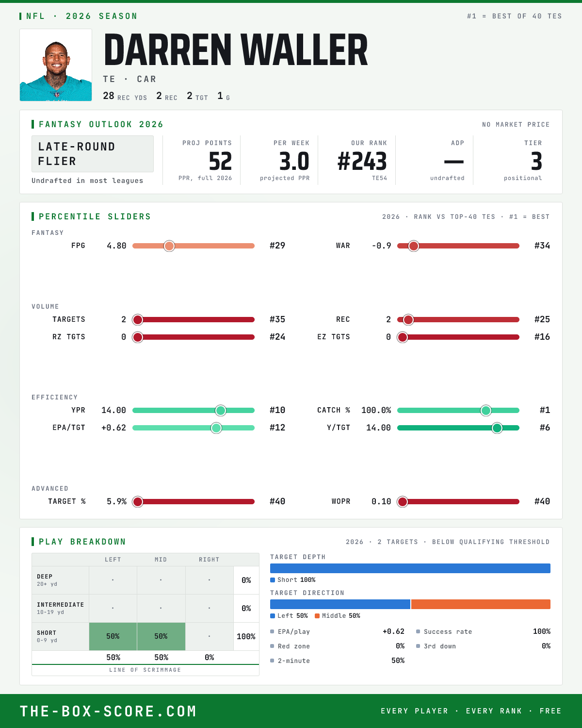Click the Proj Points 52 stat
The width and height of the screenshot is (582, 728).
coord(220,162)
